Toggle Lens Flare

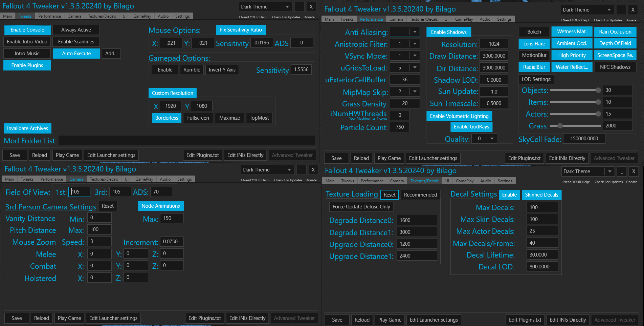tap(534, 44)
